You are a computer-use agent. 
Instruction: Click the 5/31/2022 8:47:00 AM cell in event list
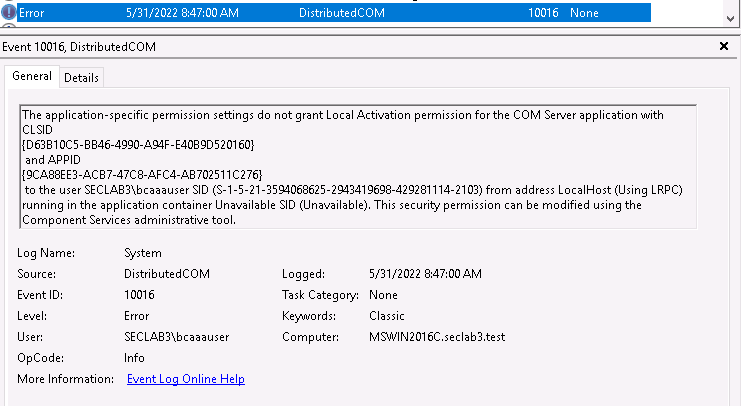[x=182, y=13]
